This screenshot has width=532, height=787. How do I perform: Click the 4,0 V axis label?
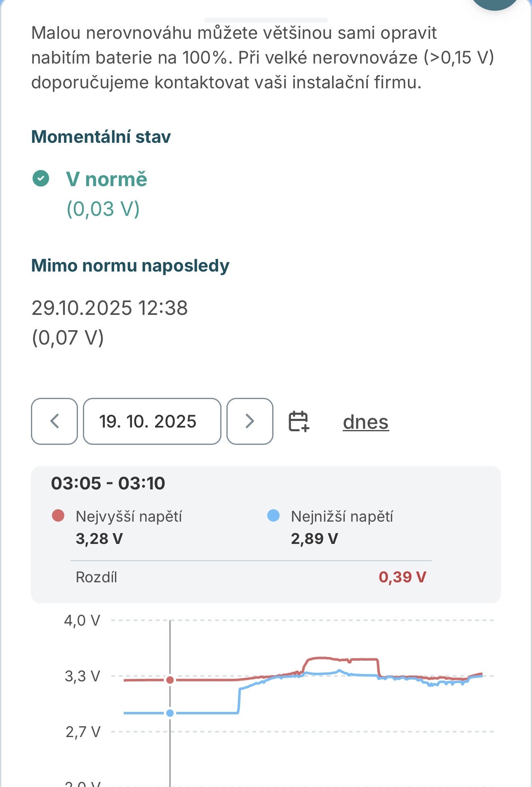coord(82,620)
